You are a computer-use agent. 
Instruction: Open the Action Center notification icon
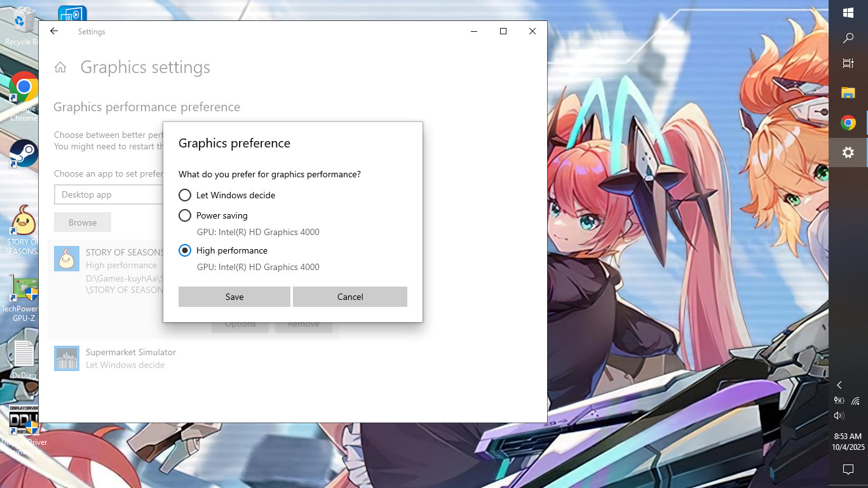[848, 470]
